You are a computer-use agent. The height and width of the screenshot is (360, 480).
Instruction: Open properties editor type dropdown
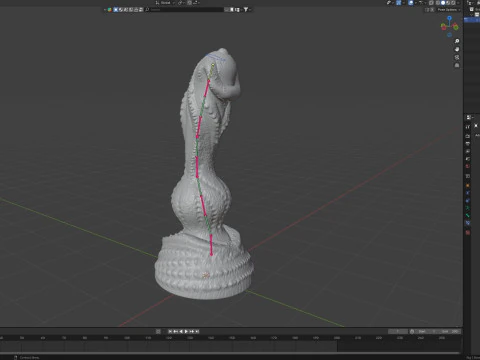[469, 118]
